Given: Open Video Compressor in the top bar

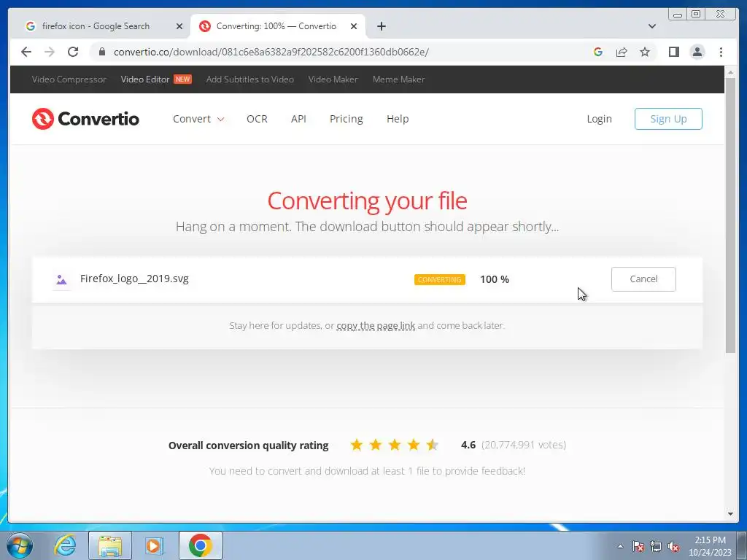Looking at the screenshot, I should pos(69,79).
